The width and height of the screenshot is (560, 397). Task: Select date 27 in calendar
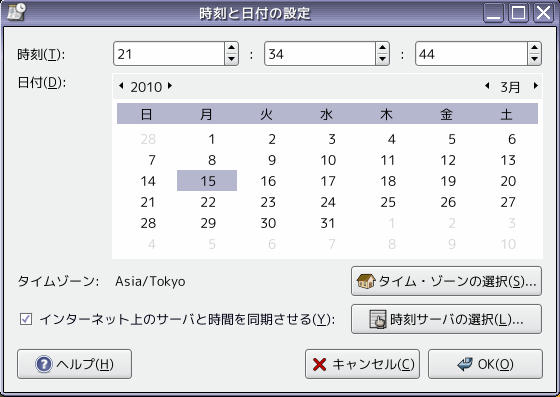(x=508, y=202)
